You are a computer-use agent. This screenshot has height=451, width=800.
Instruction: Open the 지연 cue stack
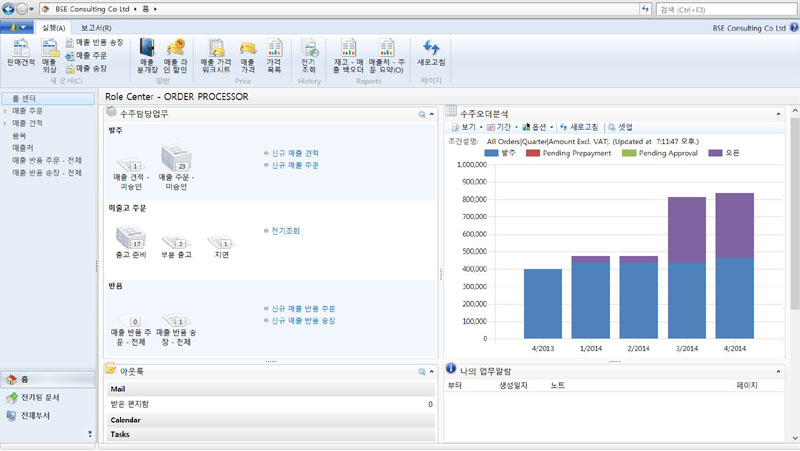pyautogui.click(x=221, y=246)
